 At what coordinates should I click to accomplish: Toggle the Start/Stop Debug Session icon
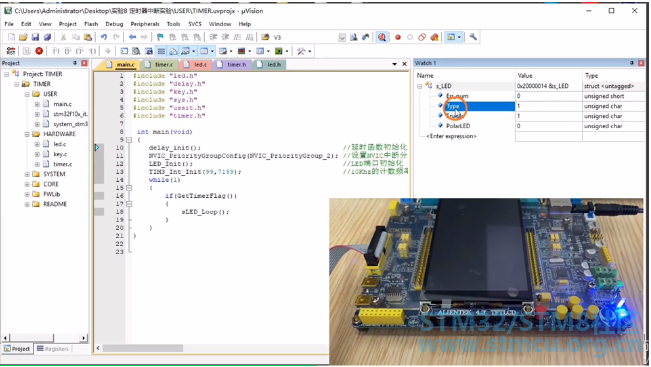coord(382,37)
